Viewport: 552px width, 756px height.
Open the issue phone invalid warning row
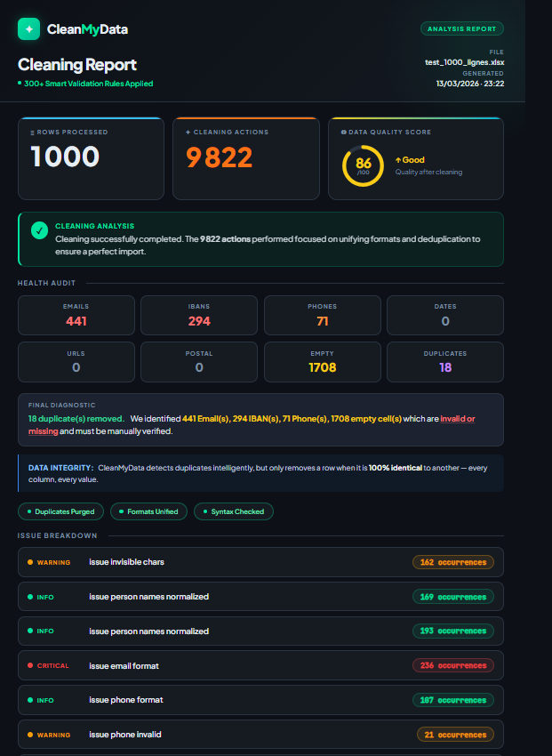coord(260,735)
